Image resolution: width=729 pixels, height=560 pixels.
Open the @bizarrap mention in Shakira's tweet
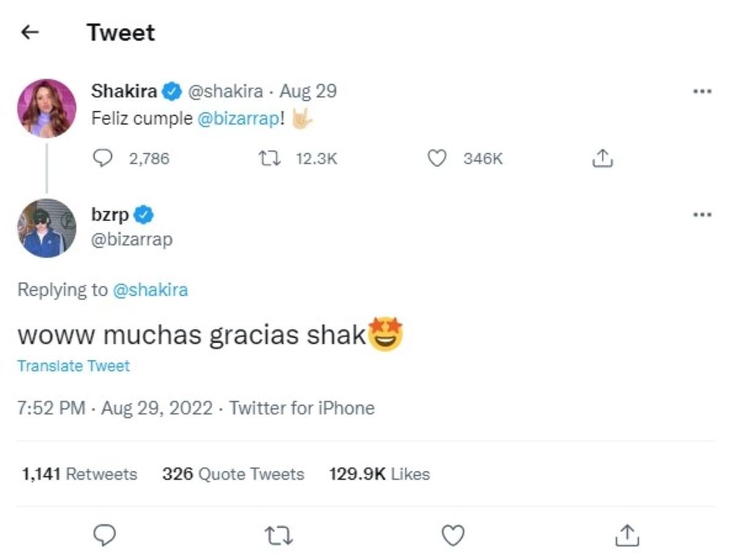[x=238, y=118]
